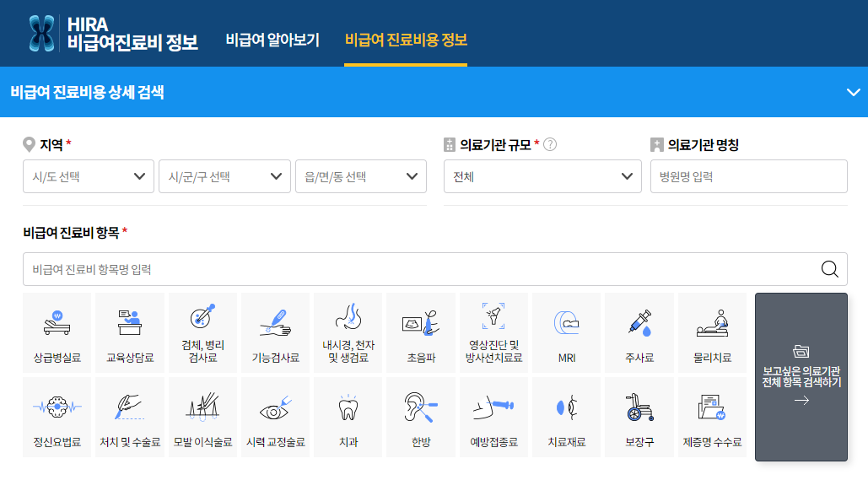The width and height of the screenshot is (868, 480).
Task: Pick the 내시경, 천자 및 생검료 category
Action: pos(348,332)
